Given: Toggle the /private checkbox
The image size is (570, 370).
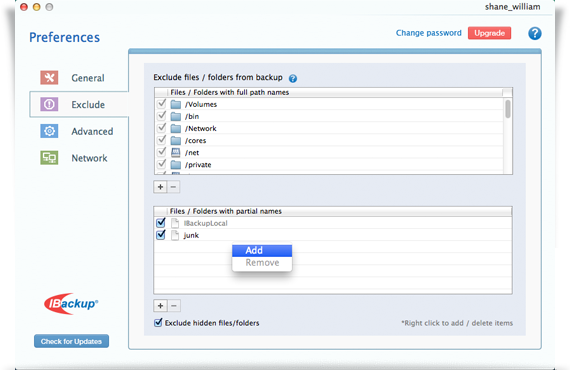Looking at the screenshot, I should 161,164.
